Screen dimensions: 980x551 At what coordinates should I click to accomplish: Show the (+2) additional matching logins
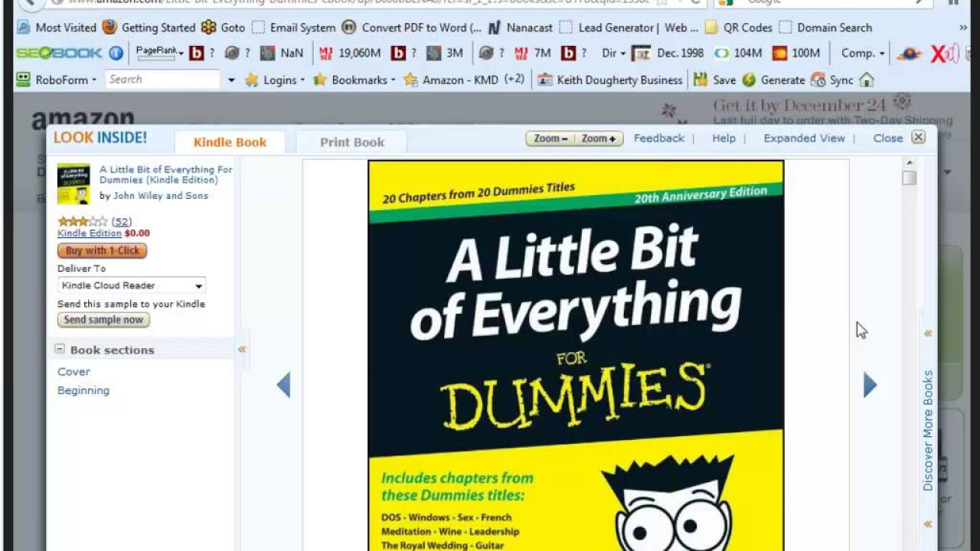514,80
